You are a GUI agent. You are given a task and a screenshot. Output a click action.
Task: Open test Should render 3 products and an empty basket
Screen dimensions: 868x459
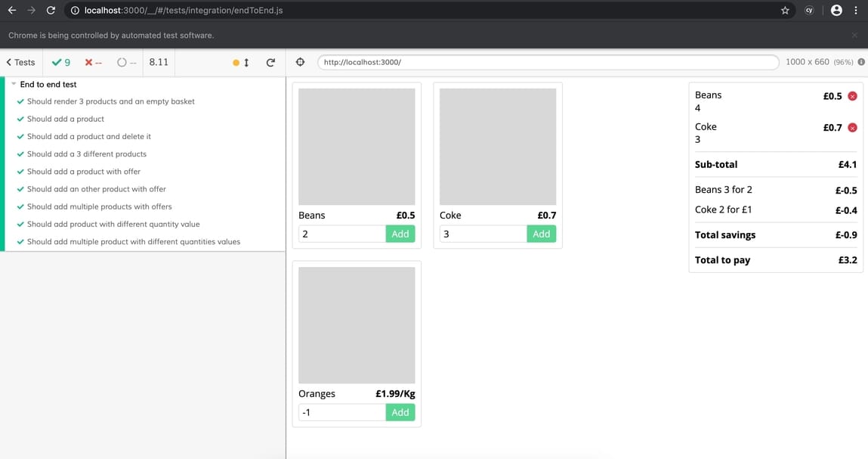pos(111,101)
